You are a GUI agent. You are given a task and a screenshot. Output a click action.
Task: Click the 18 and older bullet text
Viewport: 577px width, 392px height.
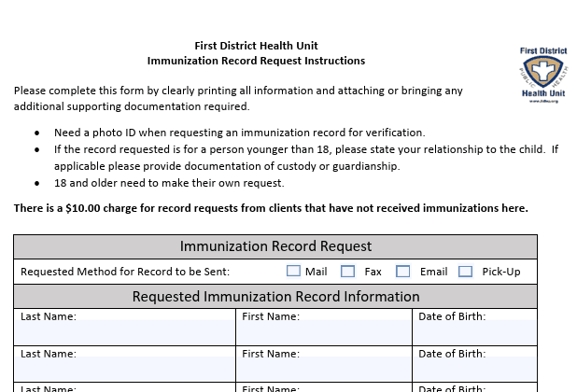[169, 183]
